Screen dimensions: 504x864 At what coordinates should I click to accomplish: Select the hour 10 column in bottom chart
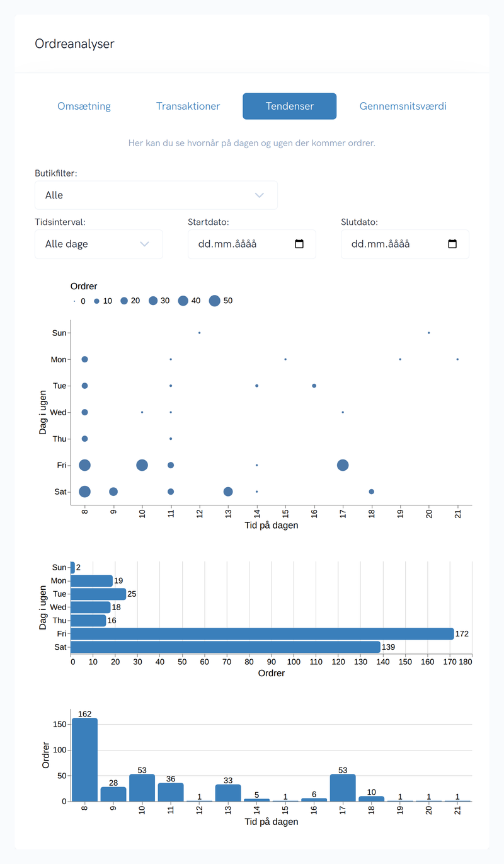pyautogui.click(x=142, y=788)
